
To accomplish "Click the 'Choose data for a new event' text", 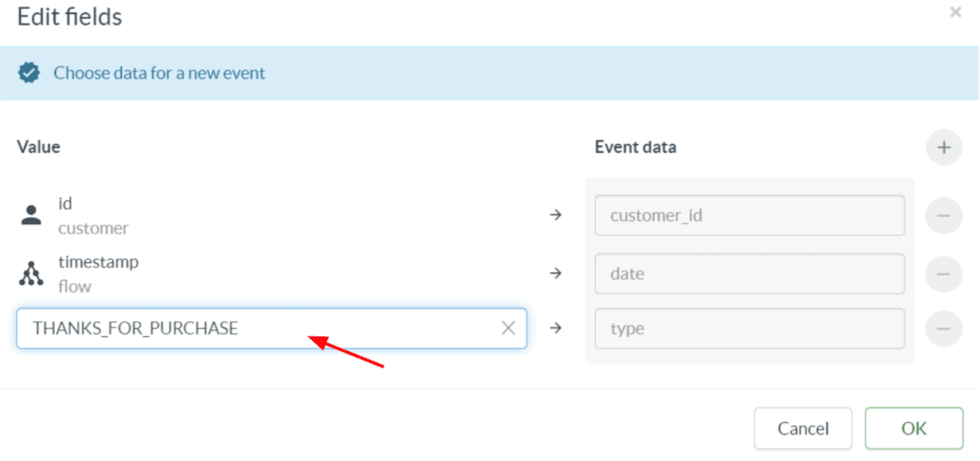I will pos(159,73).
